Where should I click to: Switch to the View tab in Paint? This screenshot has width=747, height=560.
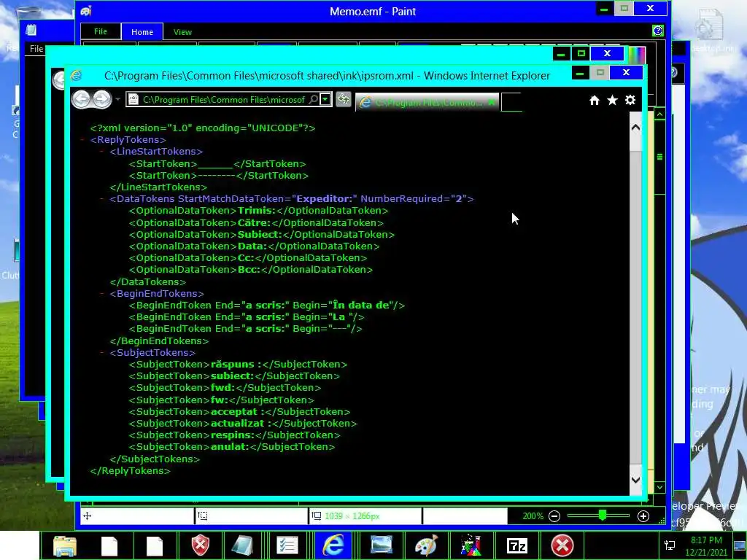182,32
